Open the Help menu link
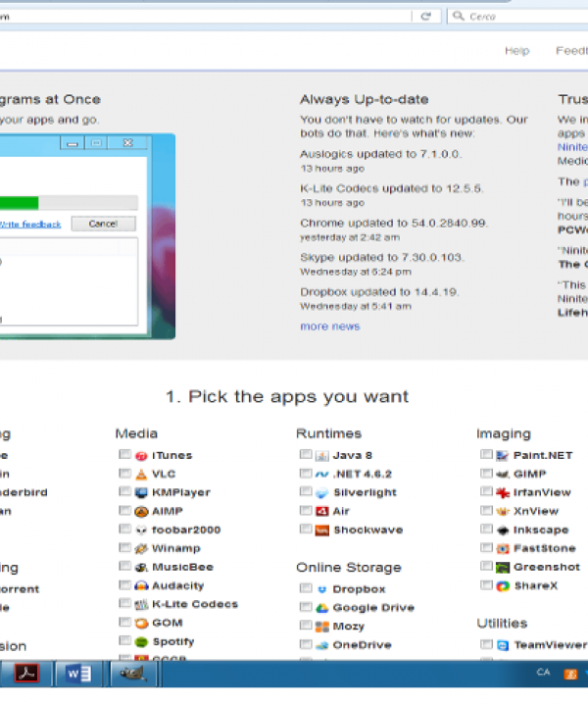 pos(516,51)
